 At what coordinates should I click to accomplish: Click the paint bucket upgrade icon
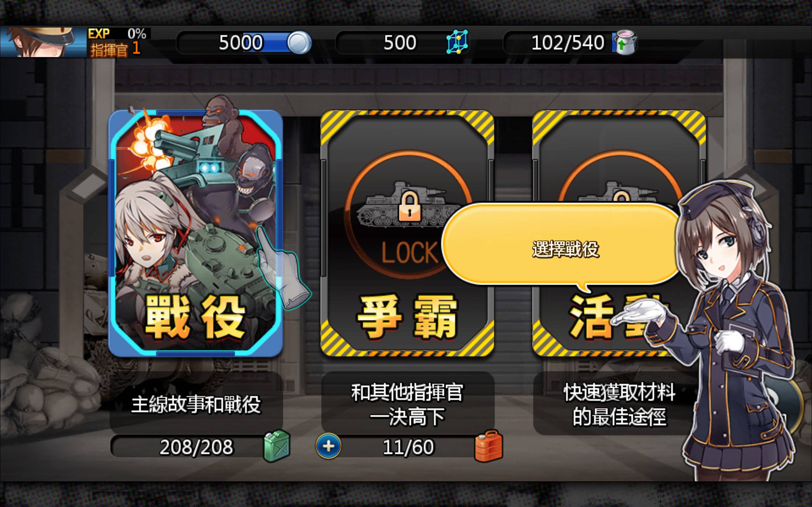click(625, 42)
